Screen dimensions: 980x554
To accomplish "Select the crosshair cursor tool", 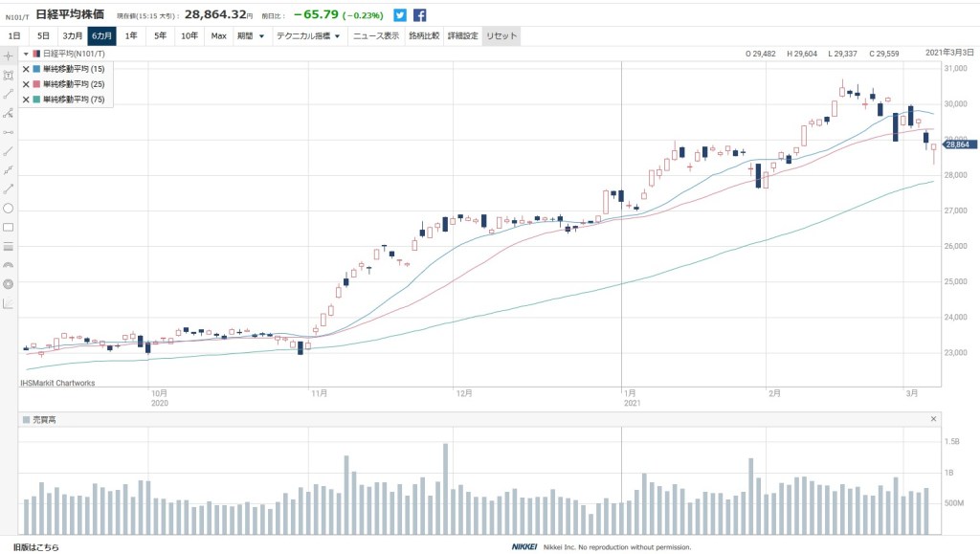I will (x=9, y=55).
